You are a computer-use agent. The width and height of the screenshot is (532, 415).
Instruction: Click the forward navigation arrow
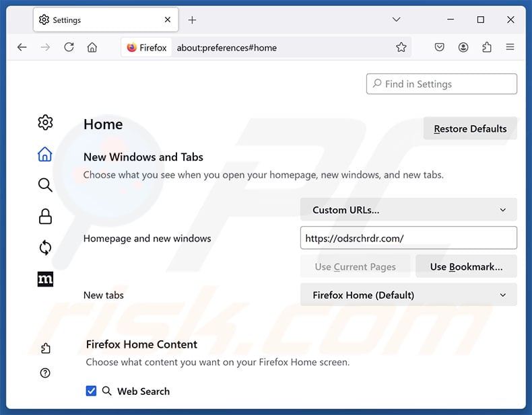click(45, 48)
